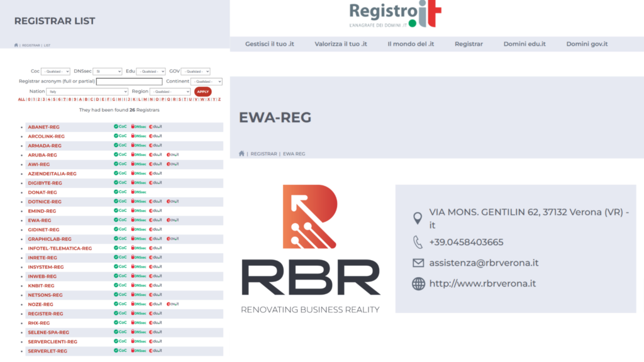644x362 pixels.
Task: Open the Region dropdown
Action: tap(170, 92)
